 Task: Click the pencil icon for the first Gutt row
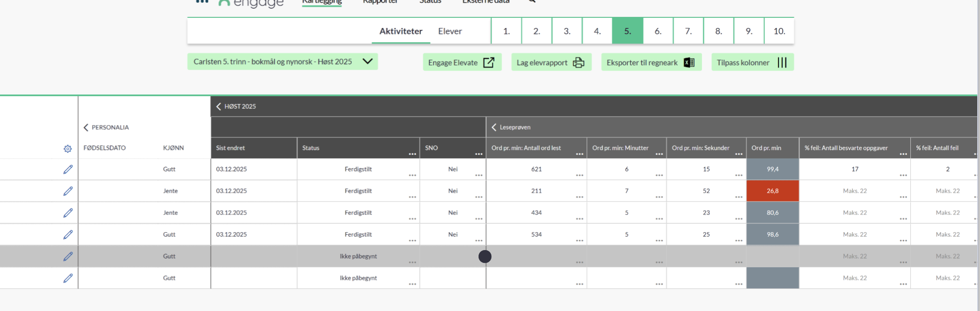pyautogui.click(x=68, y=169)
